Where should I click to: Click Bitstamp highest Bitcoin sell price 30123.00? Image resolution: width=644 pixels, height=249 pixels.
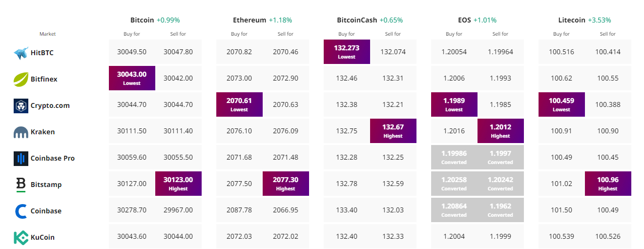pos(178,184)
